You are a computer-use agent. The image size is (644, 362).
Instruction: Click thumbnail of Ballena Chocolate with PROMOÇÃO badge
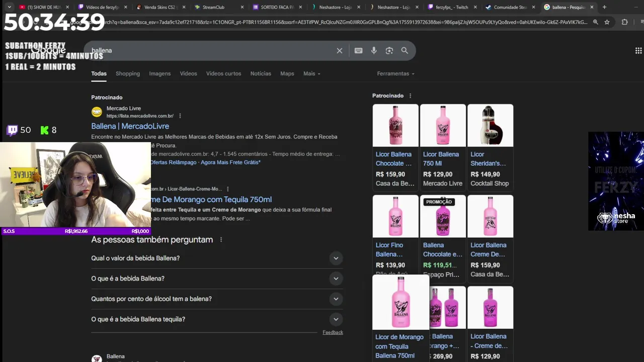443,216
